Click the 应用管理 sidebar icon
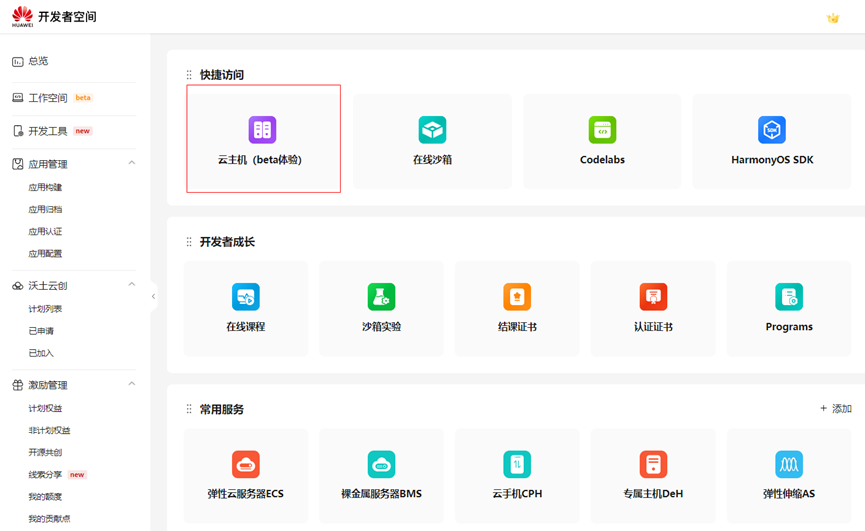This screenshot has height=531, width=865. [18, 164]
